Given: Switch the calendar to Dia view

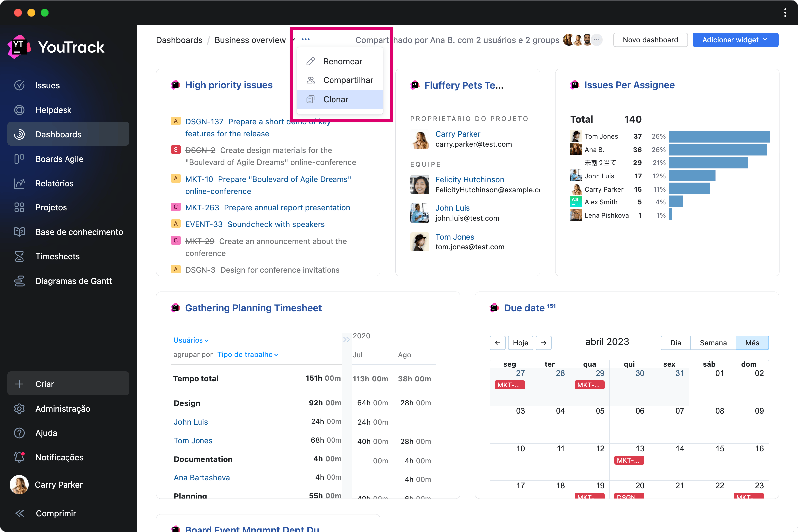Looking at the screenshot, I should tap(675, 343).
